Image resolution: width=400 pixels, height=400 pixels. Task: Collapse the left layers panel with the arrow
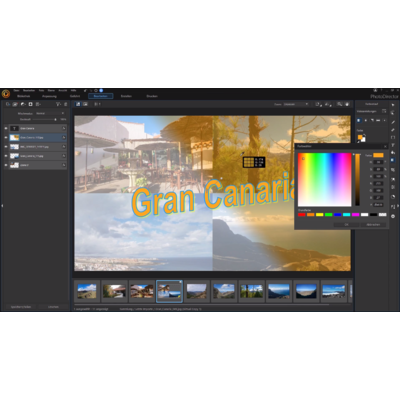[x=2, y=206]
